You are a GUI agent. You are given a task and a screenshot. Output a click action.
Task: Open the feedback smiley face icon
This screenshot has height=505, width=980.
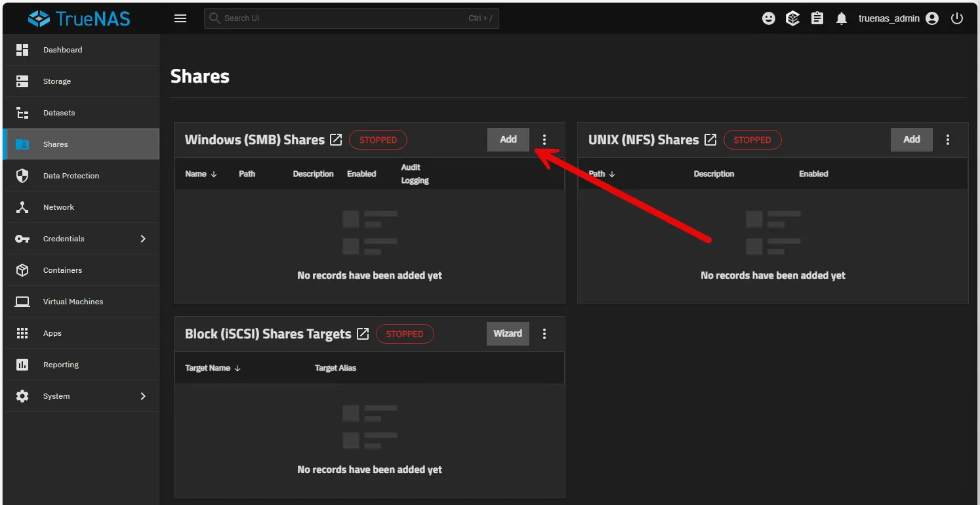tap(769, 18)
